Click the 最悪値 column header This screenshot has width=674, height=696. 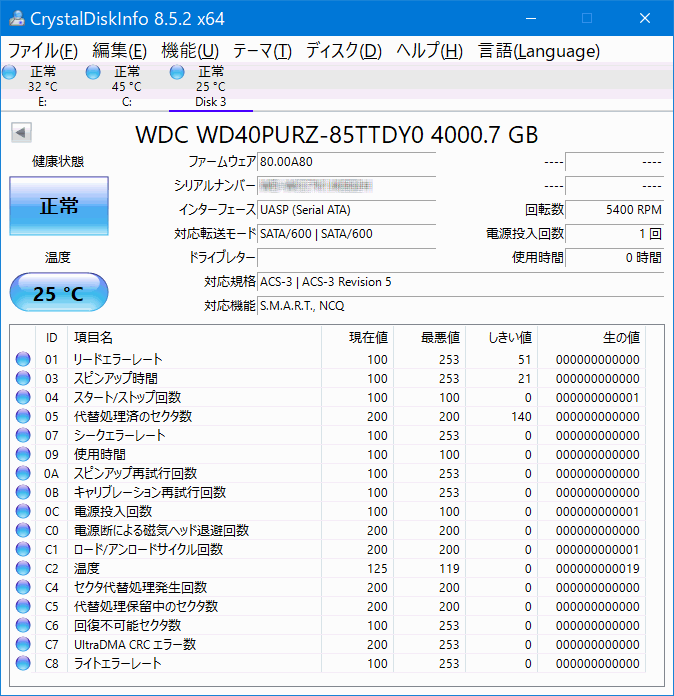429,338
